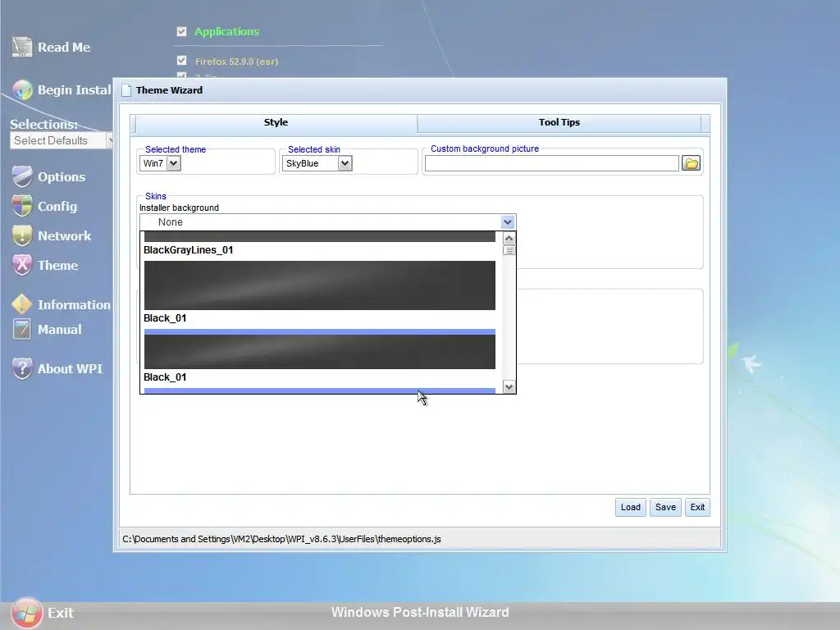Click the Save button
Screen dimensions: 840x630
tap(665, 507)
